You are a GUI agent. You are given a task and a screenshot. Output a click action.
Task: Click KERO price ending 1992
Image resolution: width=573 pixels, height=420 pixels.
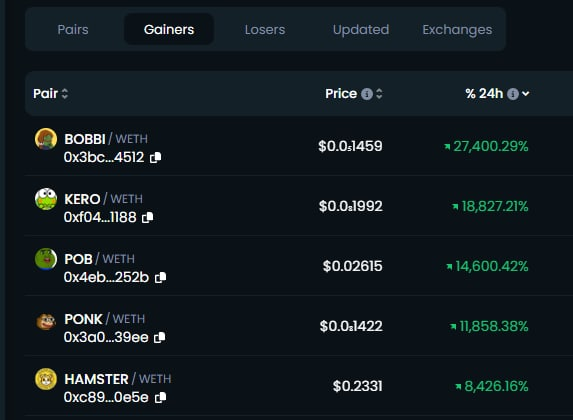coord(350,206)
